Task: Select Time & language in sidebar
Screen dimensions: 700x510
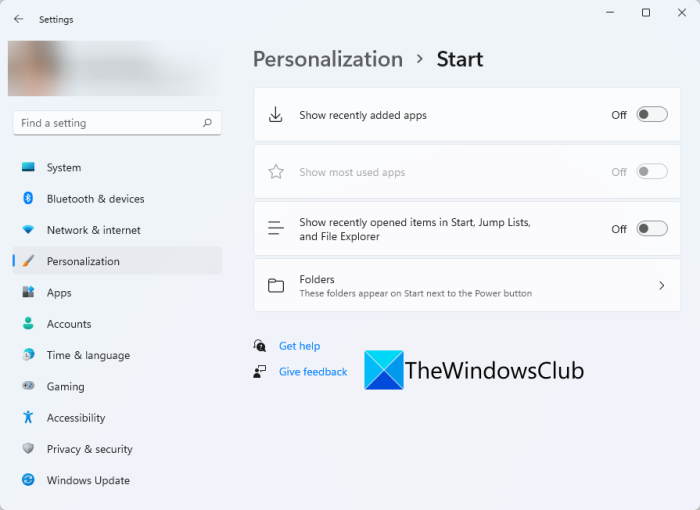Action: (88, 355)
